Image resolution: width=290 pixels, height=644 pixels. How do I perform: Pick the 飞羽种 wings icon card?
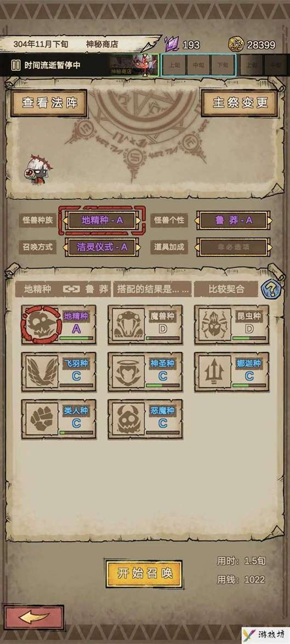pyautogui.click(x=59, y=372)
